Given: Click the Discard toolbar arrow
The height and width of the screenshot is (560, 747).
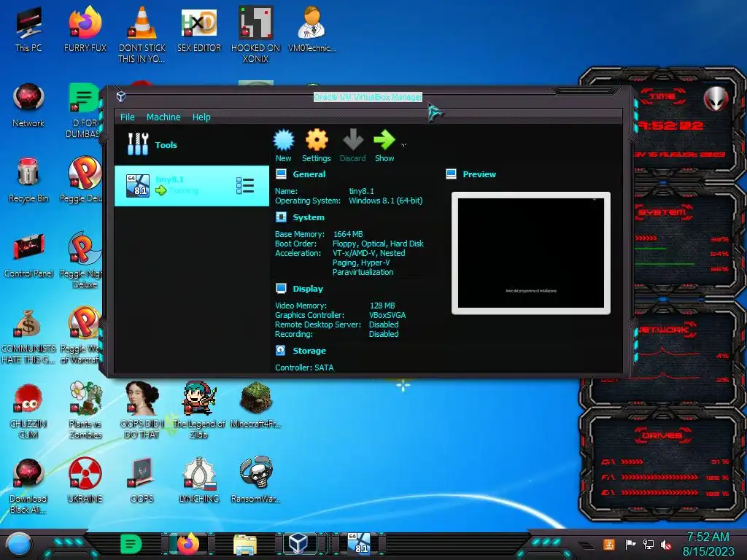Looking at the screenshot, I should (x=353, y=140).
